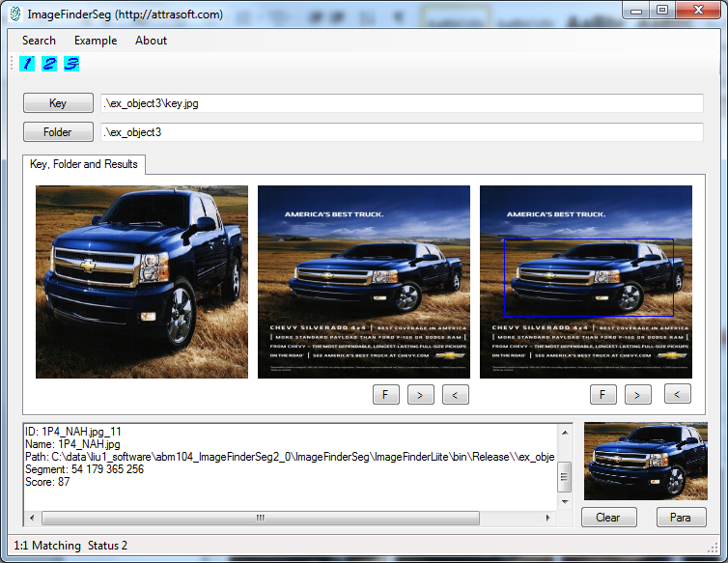Click the horizontal scrollbar right arrow

click(x=548, y=518)
